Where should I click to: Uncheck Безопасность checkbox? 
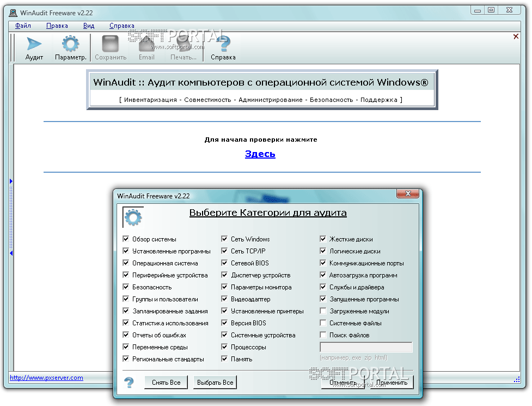tap(126, 287)
